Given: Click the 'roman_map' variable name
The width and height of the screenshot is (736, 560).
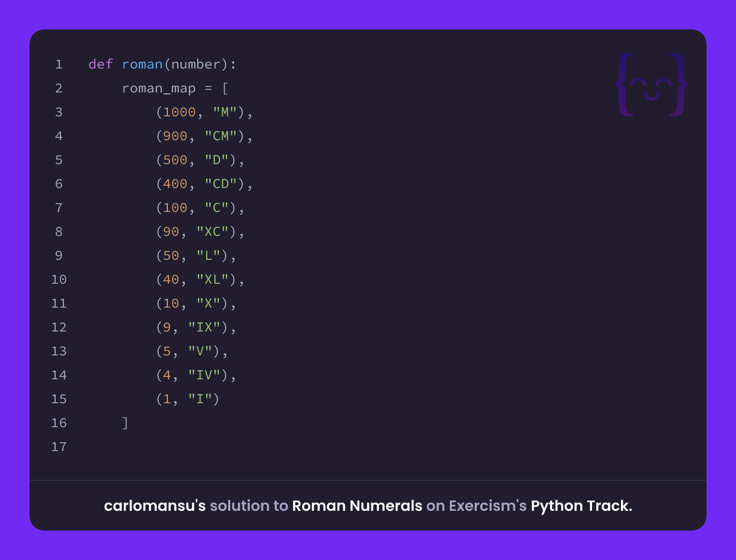Looking at the screenshot, I should coord(159,88).
